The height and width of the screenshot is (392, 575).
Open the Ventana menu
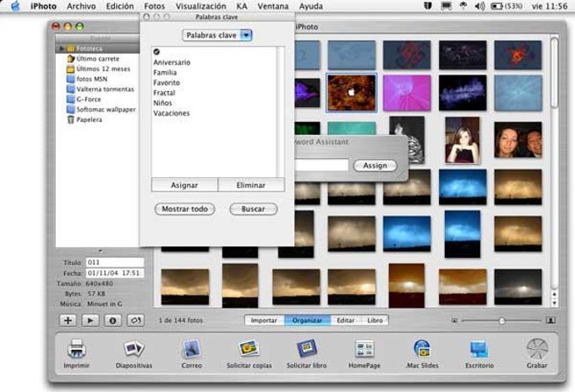(273, 6)
